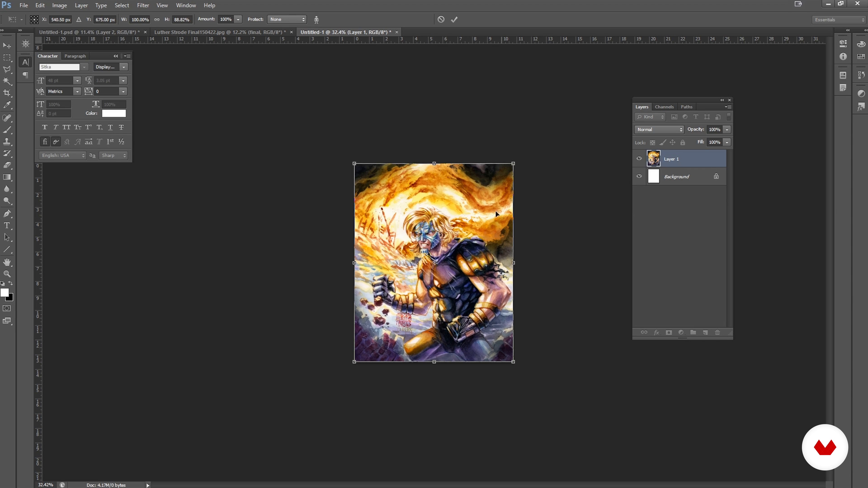Image resolution: width=868 pixels, height=488 pixels.
Task: Open the English: USA language dropdown
Action: click(x=63, y=155)
